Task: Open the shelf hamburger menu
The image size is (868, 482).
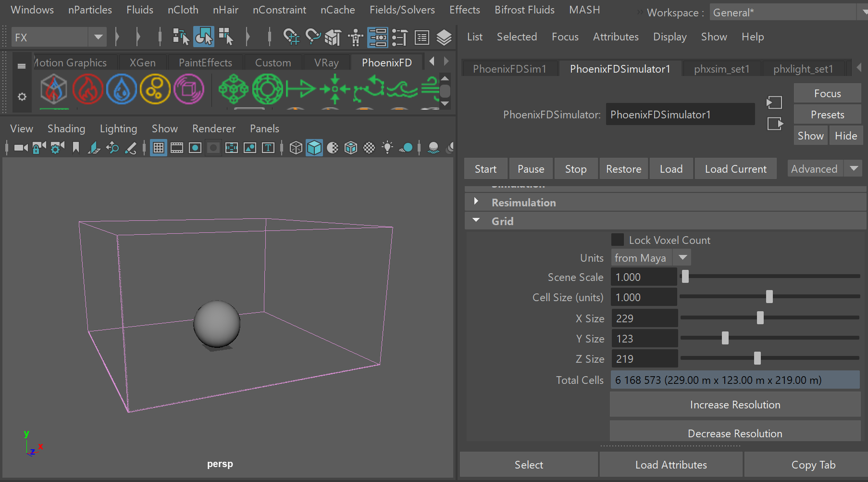Action: pyautogui.click(x=22, y=66)
